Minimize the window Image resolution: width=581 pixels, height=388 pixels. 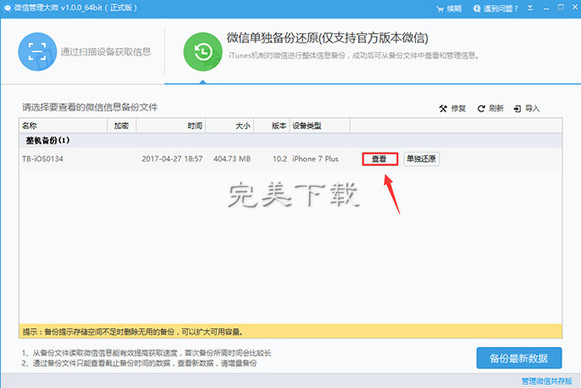(x=546, y=8)
